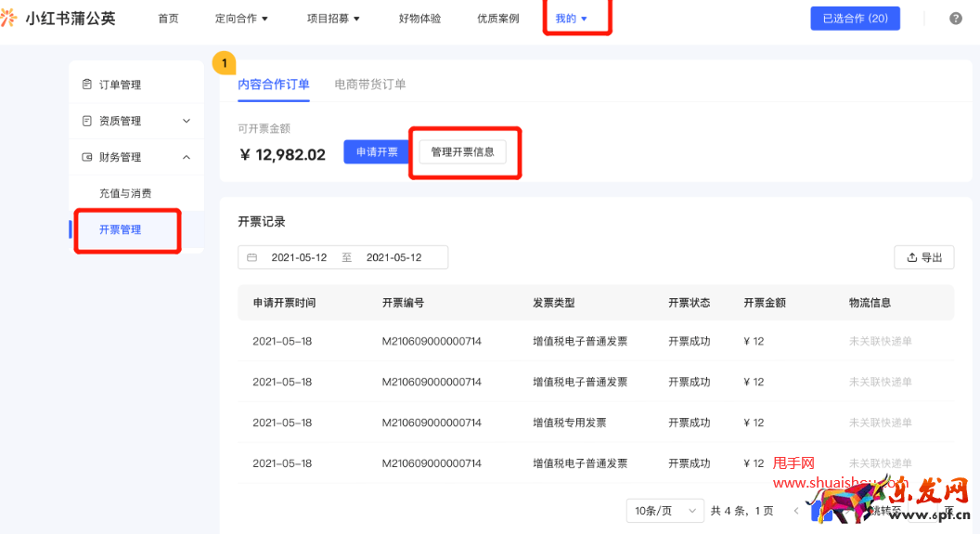Open the 定向合作 dropdown menu
The image size is (980, 534).
click(241, 19)
